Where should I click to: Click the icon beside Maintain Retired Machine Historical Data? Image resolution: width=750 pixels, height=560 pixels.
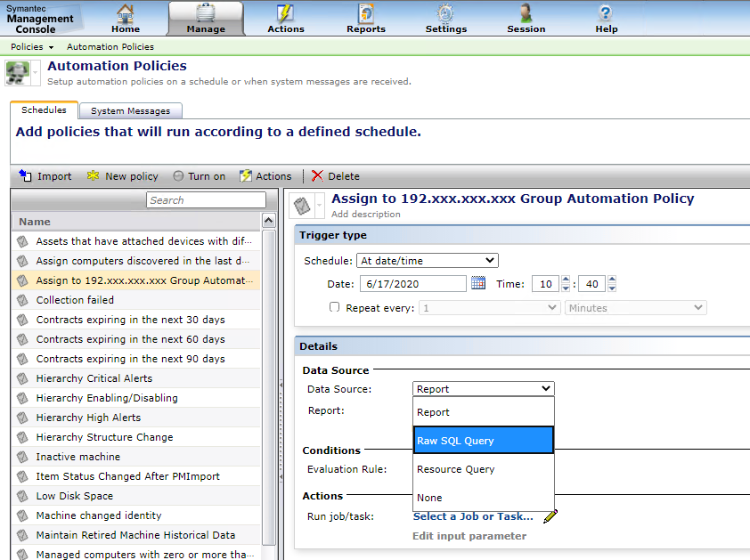pos(22,535)
